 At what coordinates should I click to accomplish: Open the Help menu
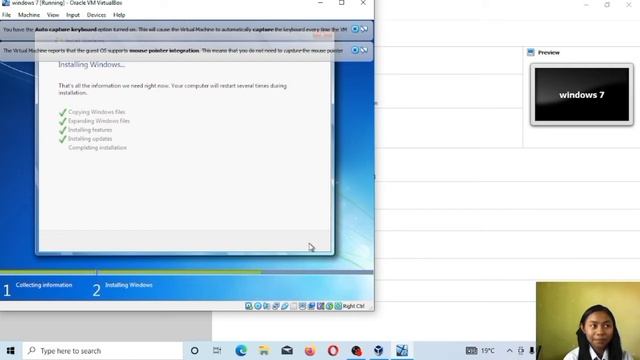tap(119, 15)
